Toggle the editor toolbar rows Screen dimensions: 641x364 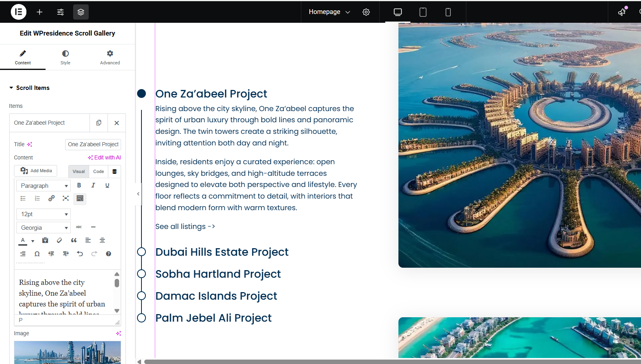(x=80, y=198)
